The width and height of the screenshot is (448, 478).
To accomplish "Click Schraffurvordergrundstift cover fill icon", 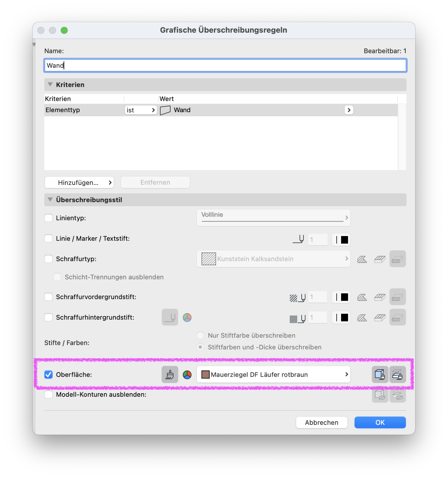I will coord(380,297).
